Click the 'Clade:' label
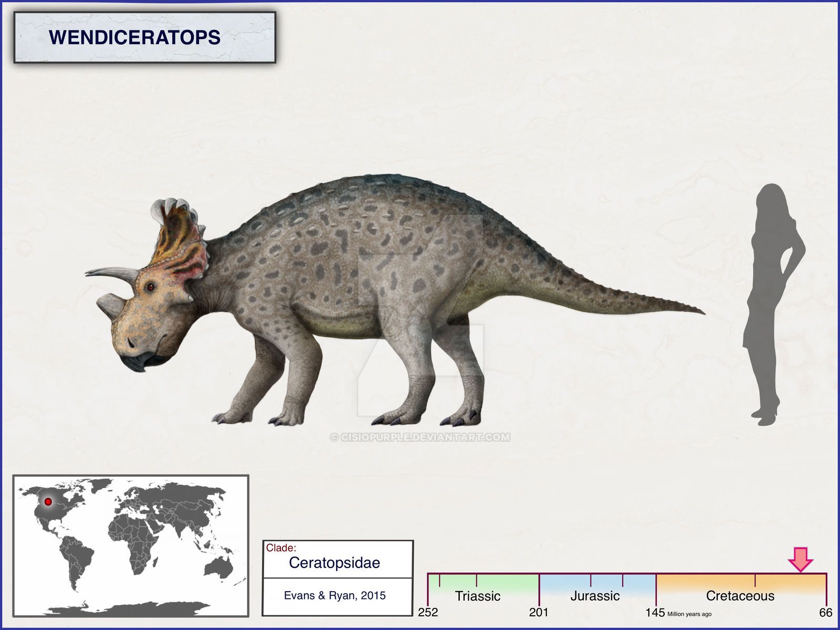Viewport: 840px width, 630px height. click(281, 548)
